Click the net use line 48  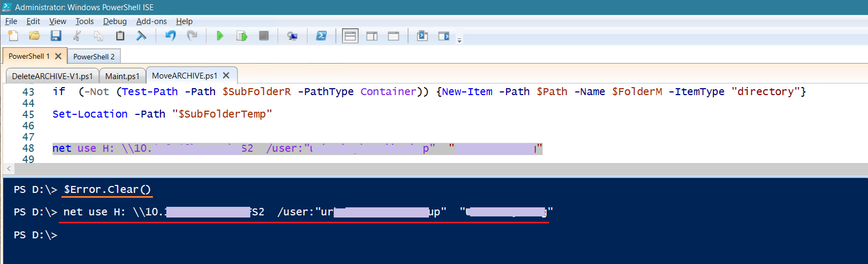pos(297,149)
